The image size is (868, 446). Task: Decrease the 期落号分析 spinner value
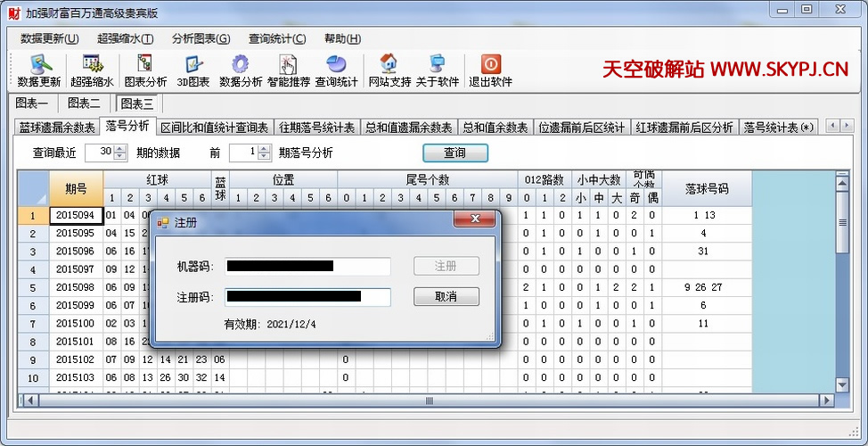264,157
